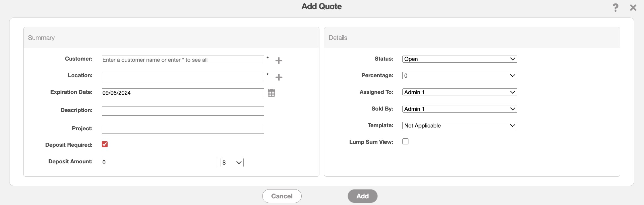Click into the Location text field

tap(183, 76)
